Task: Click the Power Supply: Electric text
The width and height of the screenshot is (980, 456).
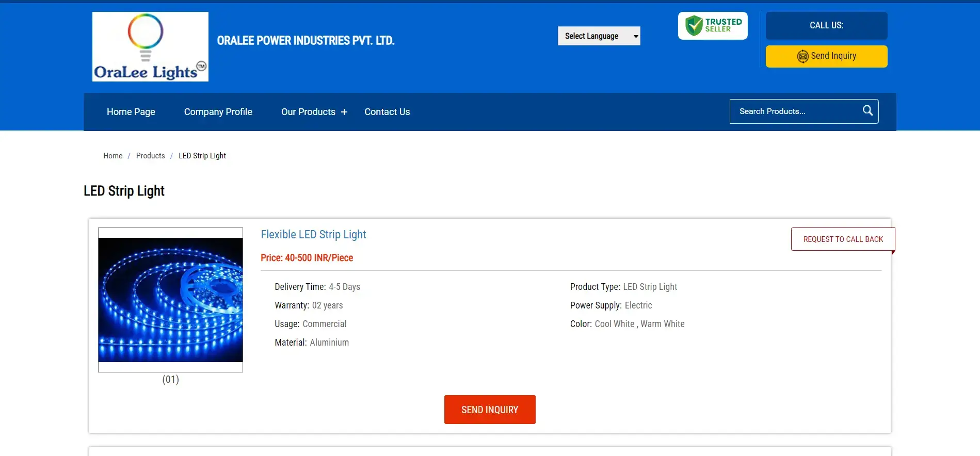Action: pos(611,305)
